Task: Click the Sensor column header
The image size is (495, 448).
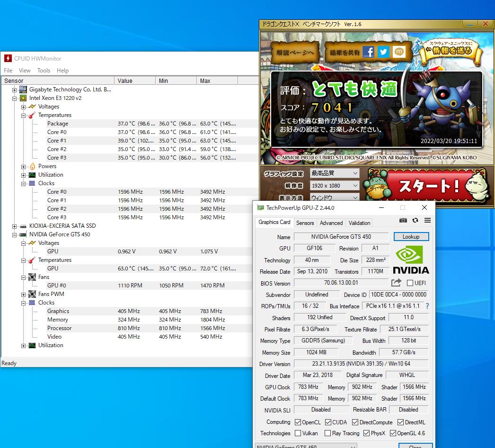Action: coord(58,81)
